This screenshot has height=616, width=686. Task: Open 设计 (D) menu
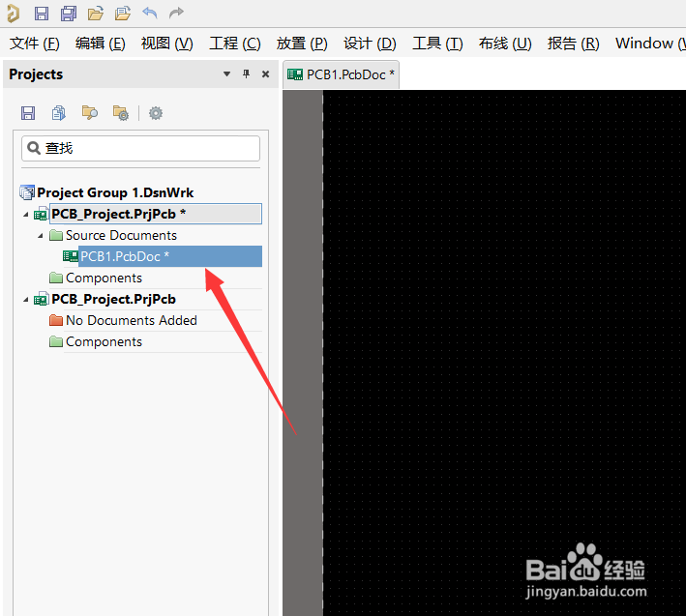point(370,44)
